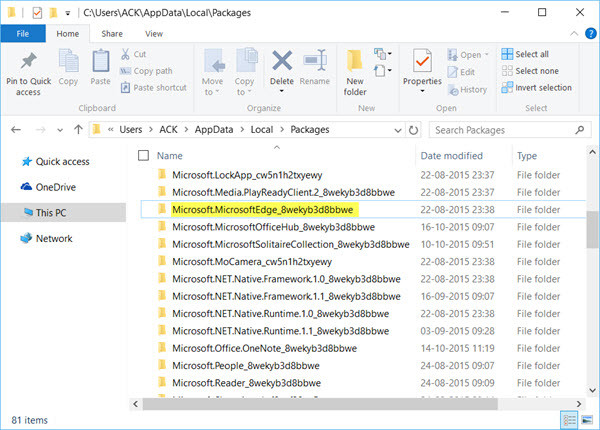
Task: Click New folder icon in Quick Access Toolbar
Action: [53, 13]
